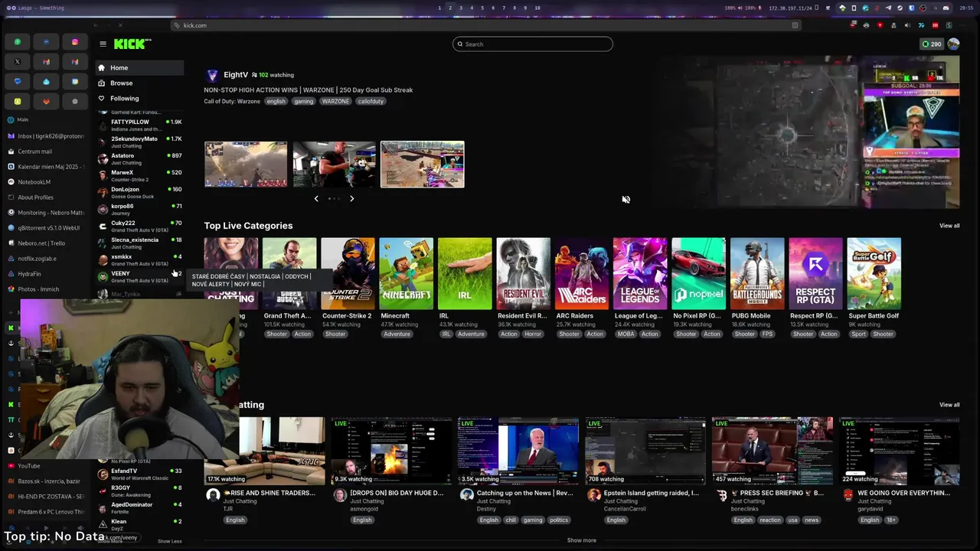Switch to workspace 10 in top bar
Image resolution: width=980 pixels, height=551 pixels.
point(537,8)
